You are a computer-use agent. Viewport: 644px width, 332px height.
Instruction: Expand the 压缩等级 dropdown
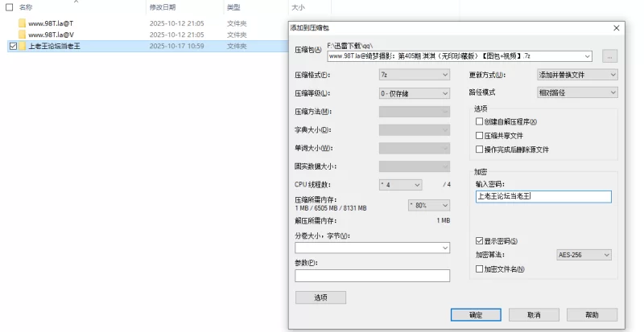[414, 93]
